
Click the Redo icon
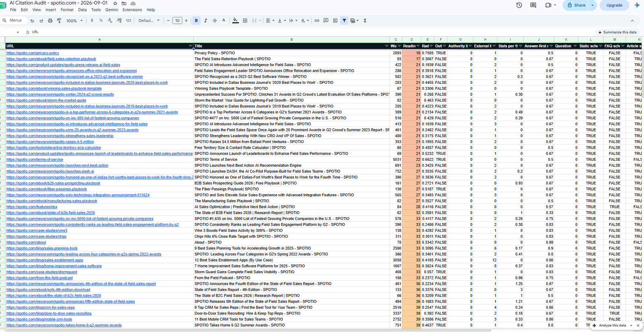click(41, 21)
